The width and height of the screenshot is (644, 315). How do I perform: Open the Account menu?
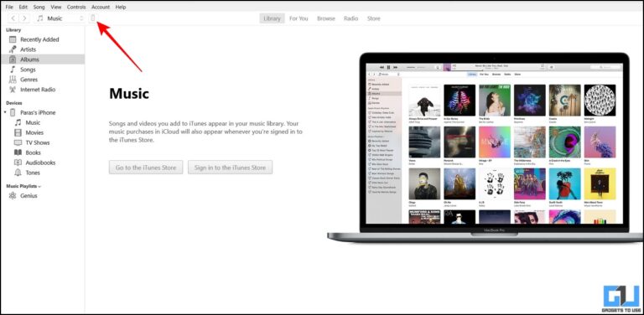click(101, 7)
